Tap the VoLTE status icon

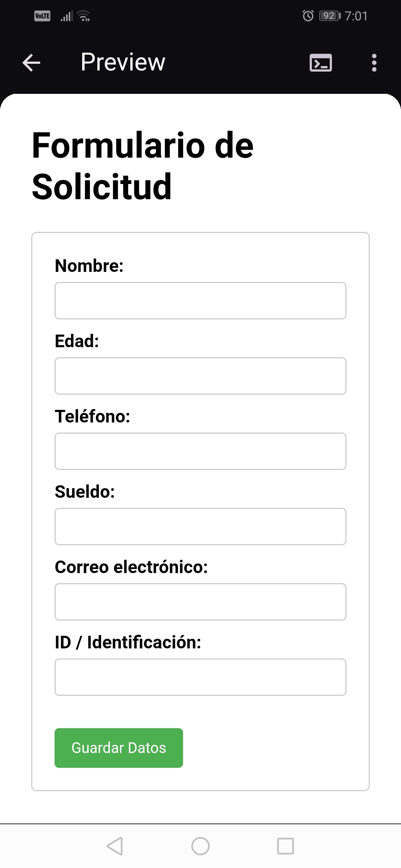click(x=42, y=16)
